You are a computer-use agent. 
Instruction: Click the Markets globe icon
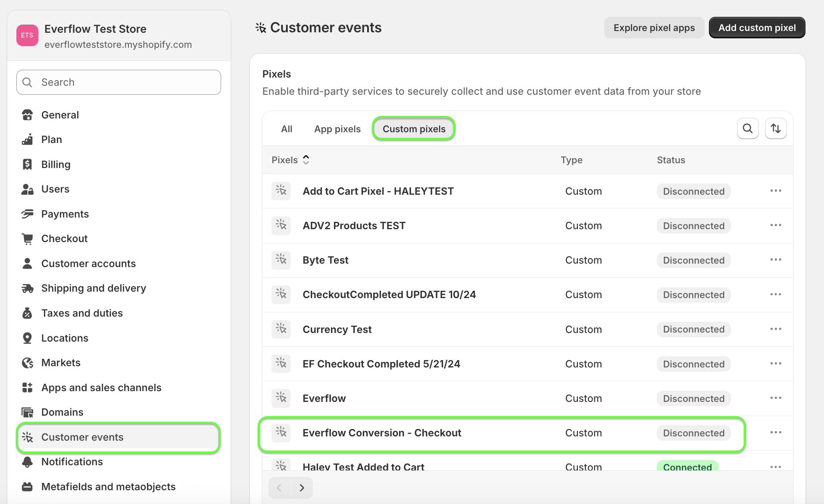click(28, 363)
